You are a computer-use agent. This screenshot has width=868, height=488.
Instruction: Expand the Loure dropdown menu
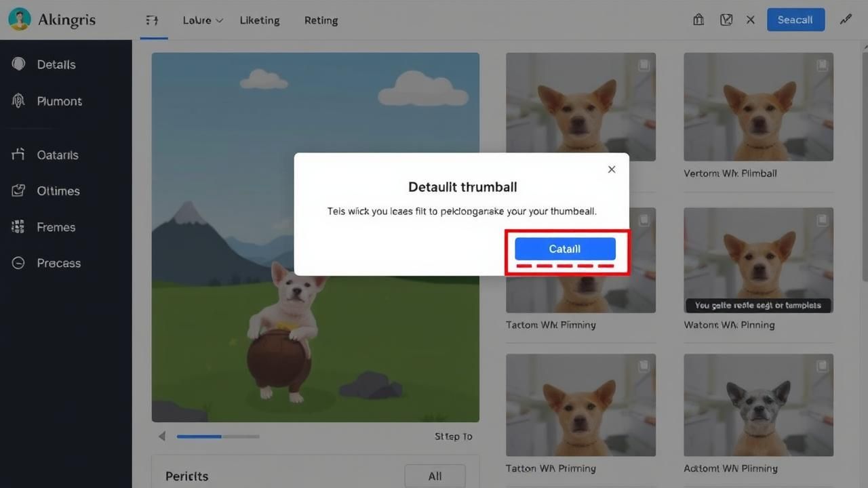(203, 20)
